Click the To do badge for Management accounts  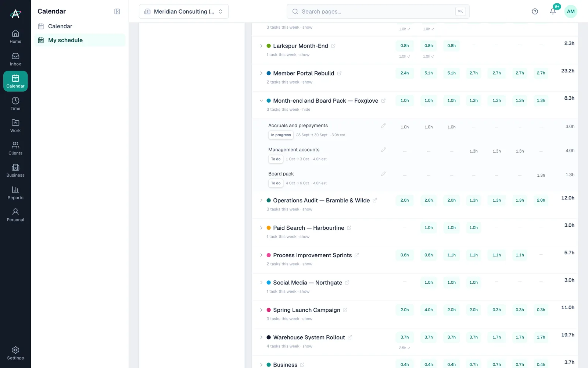click(276, 159)
